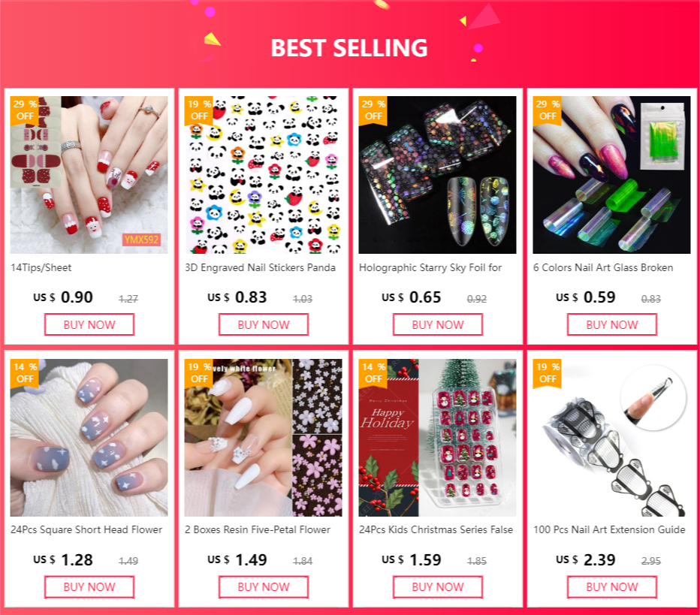Viewport: 700px width, 615px height.
Task: Open the glass broken foil product image
Action: click(x=611, y=174)
